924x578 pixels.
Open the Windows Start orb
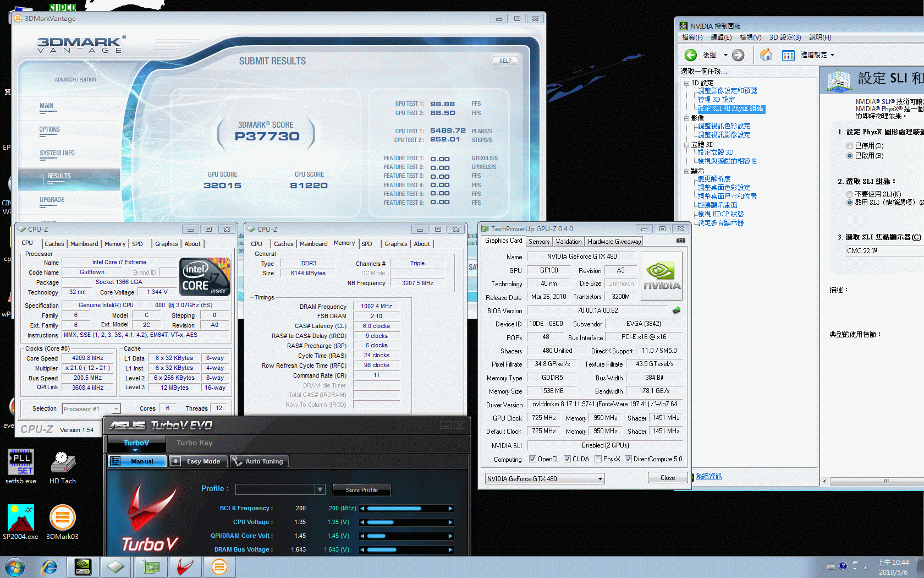[15, 567]
